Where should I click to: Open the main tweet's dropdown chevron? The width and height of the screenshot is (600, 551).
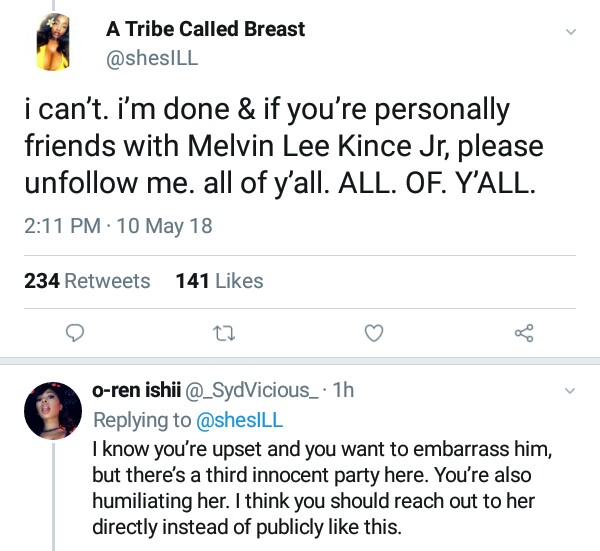tap(571, 32)
